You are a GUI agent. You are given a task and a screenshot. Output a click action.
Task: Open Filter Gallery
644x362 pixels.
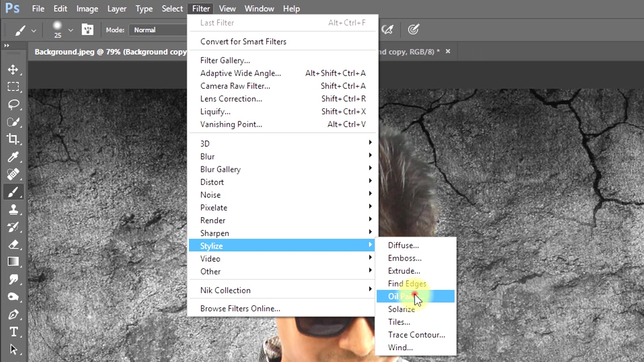pyautogui.click(x=283, y=60)
